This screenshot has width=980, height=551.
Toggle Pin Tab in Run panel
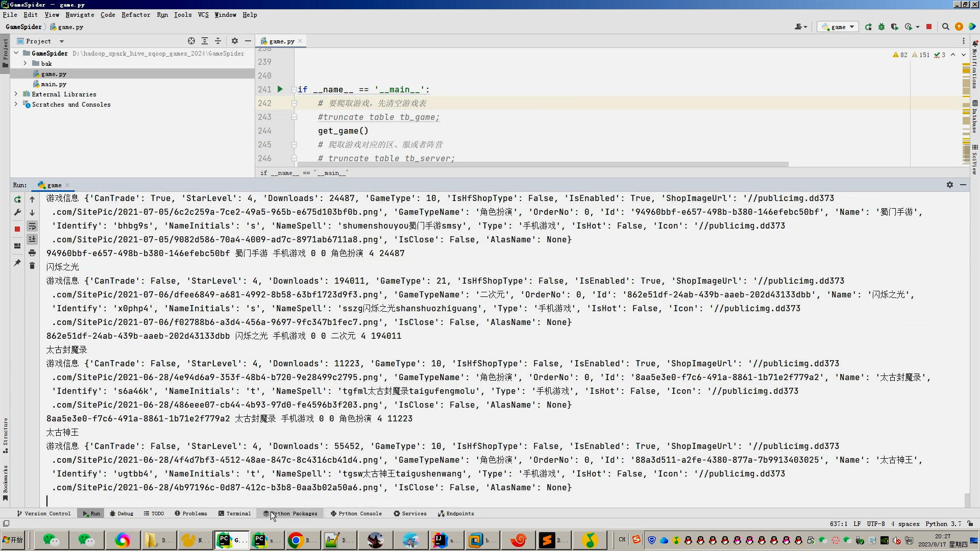17,263
